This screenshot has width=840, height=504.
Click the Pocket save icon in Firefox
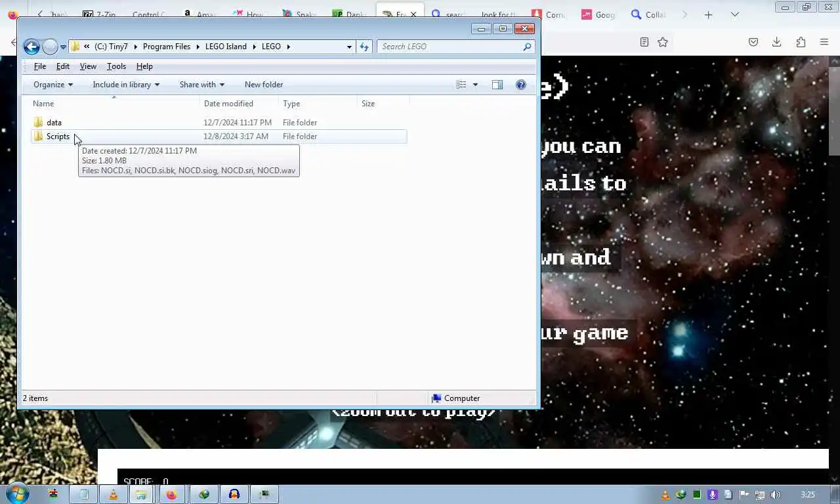pyautogui.click(x=753, y=42)
